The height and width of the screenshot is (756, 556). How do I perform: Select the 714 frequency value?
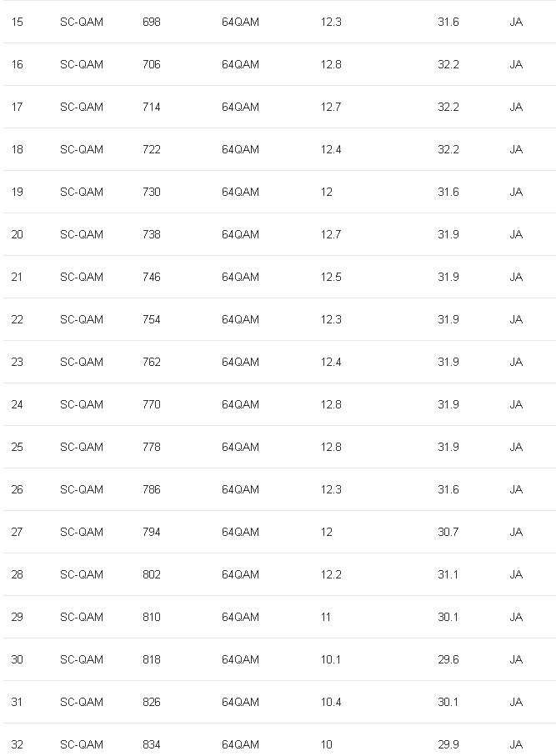pos(152,107)
